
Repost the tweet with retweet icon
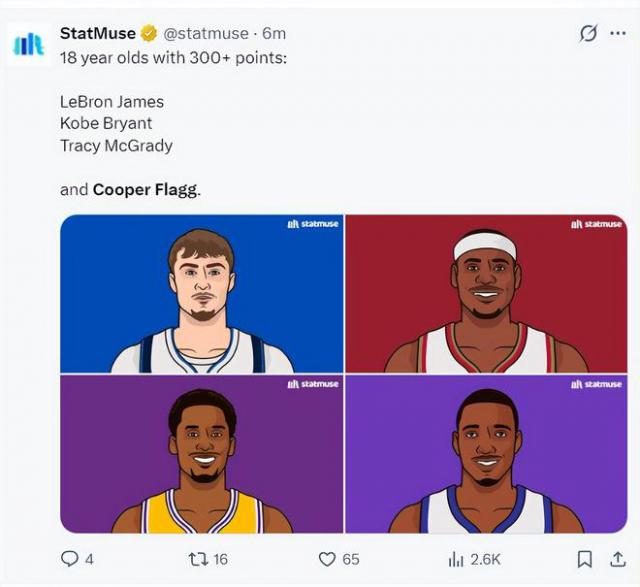(x=198, y=559)
